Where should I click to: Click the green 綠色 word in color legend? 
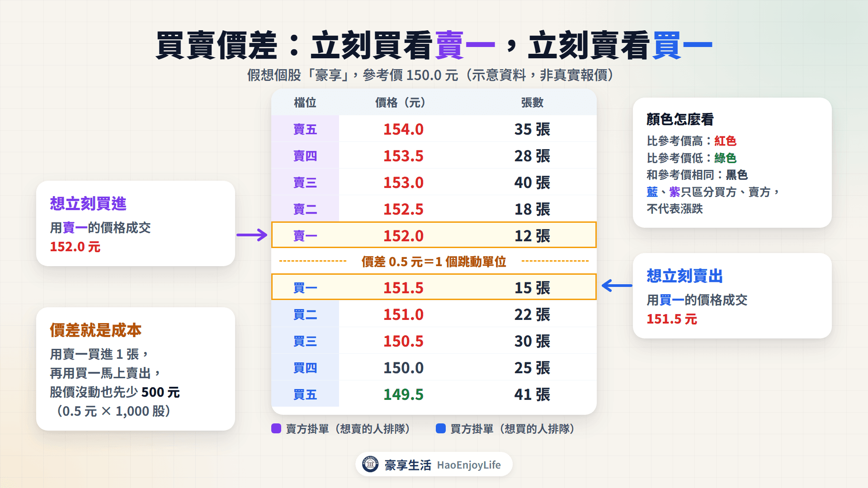point(725,158)
